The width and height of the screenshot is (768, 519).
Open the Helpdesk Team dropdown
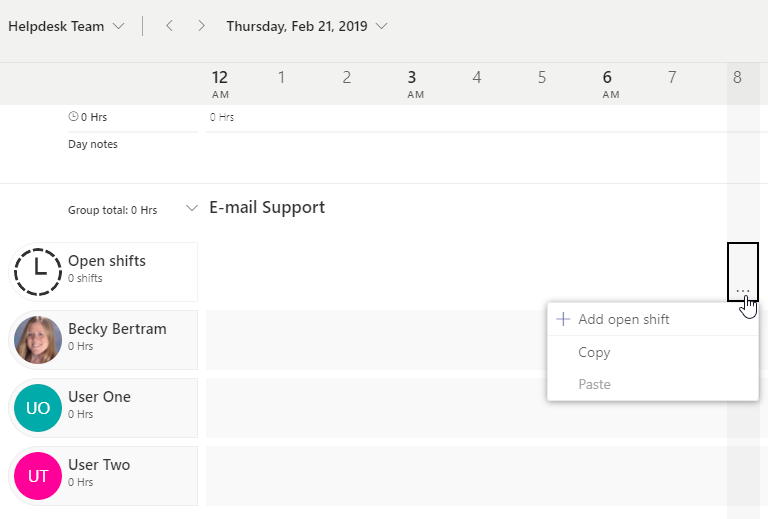pos(66,26)
